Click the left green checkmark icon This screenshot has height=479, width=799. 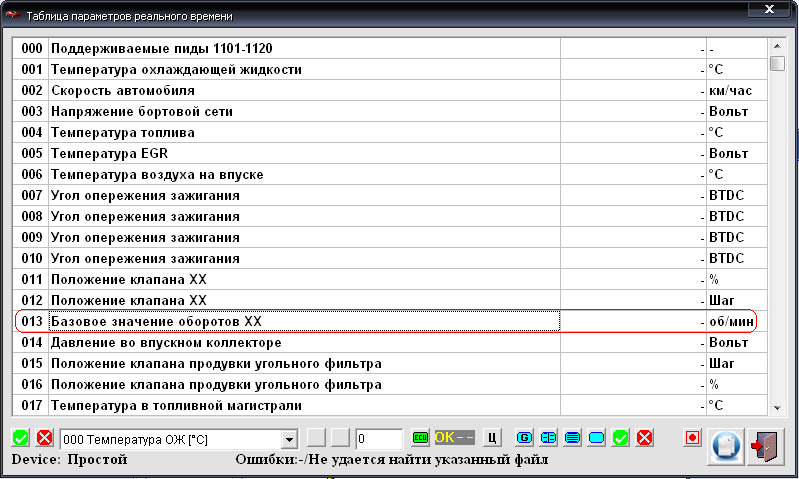20,438
